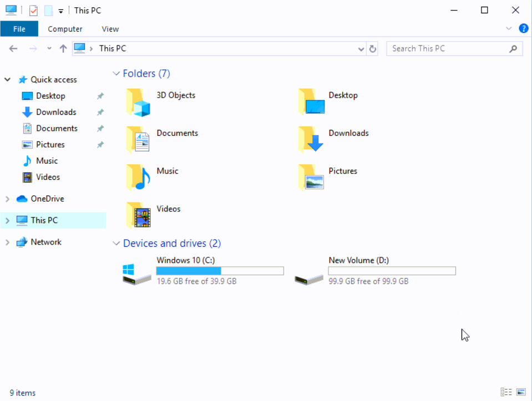Open the Desktop folder icon in Folders
This screenshot has width=532, height=401.
[311, 101]
